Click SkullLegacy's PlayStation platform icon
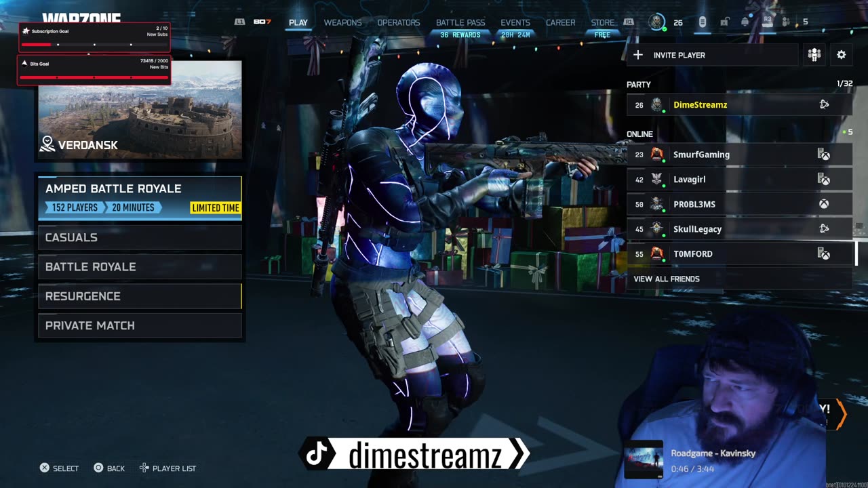Viewport: 868px width, 488px height. pyautogui.click(x=824, y=229)
